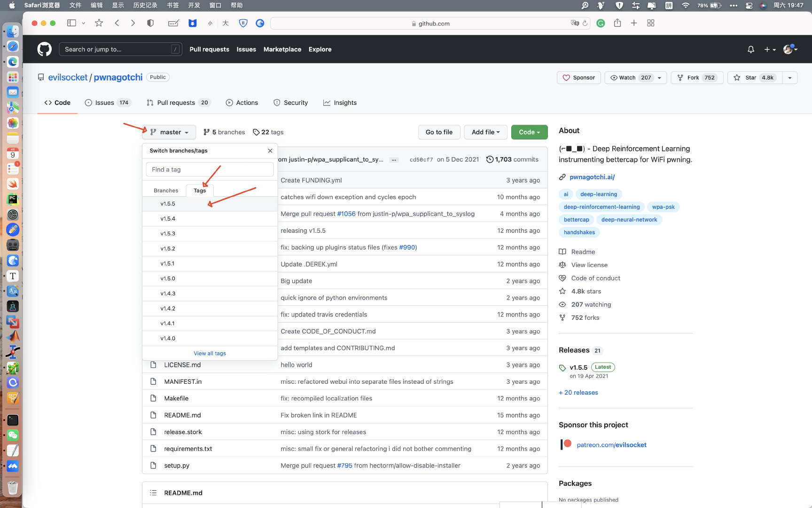Screen dimensions: 812x508
Task: Open the Pull requests repo tab
Action: [x=179, y=103]
